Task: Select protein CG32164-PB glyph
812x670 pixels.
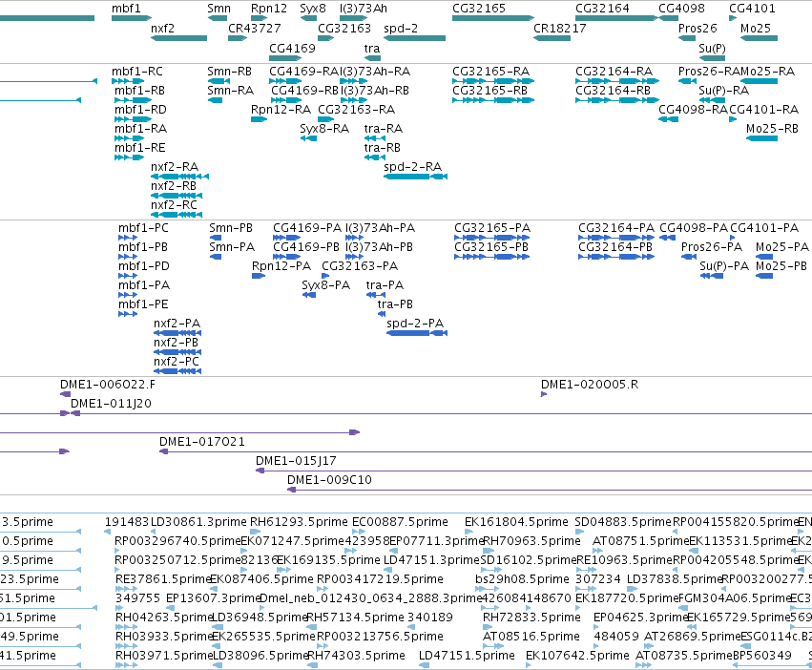Action: tap(616, 257)
